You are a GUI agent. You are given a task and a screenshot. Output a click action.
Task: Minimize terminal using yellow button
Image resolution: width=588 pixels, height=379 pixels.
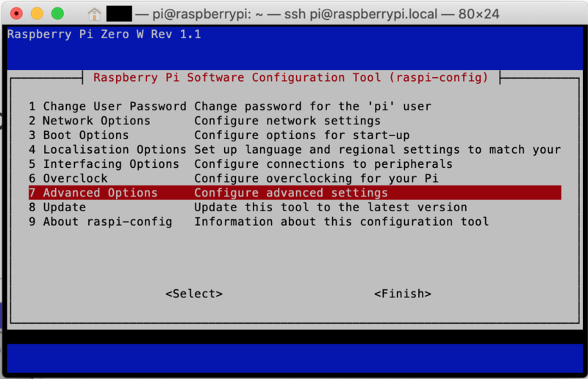tap(37, 14)
